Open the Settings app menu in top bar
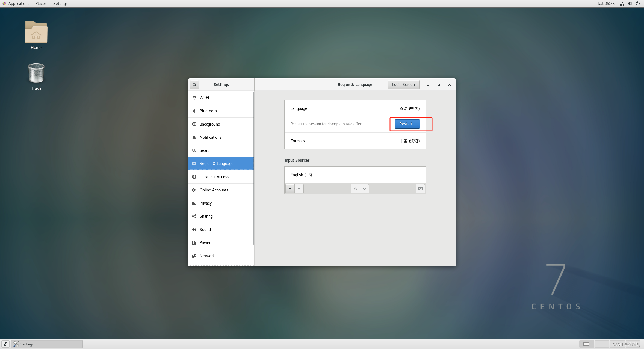Image resolution: width=644 pixels, height=349 pixels. (x=60, y=4)
